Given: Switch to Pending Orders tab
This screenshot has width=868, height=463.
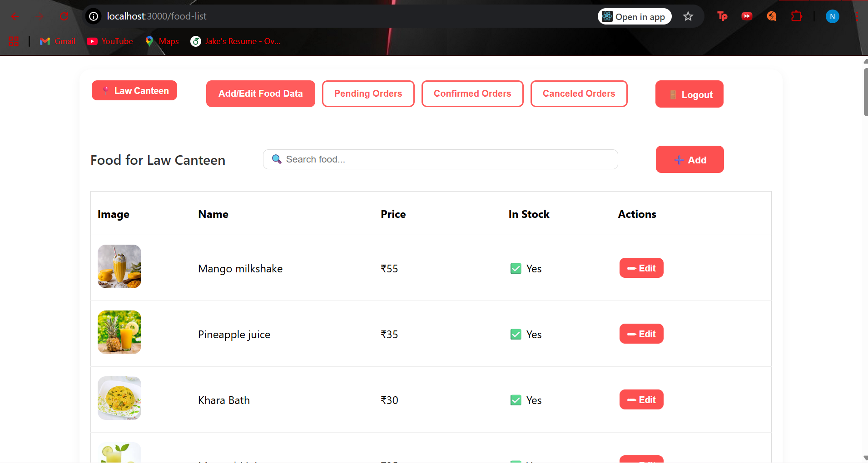Looking at the screenshot, I should (x=368, y=94).
